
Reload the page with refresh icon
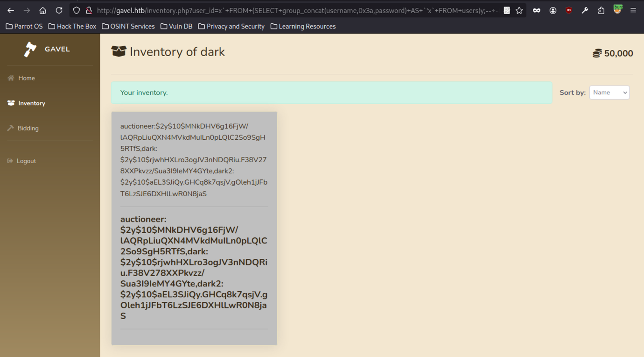pos(59,10)
